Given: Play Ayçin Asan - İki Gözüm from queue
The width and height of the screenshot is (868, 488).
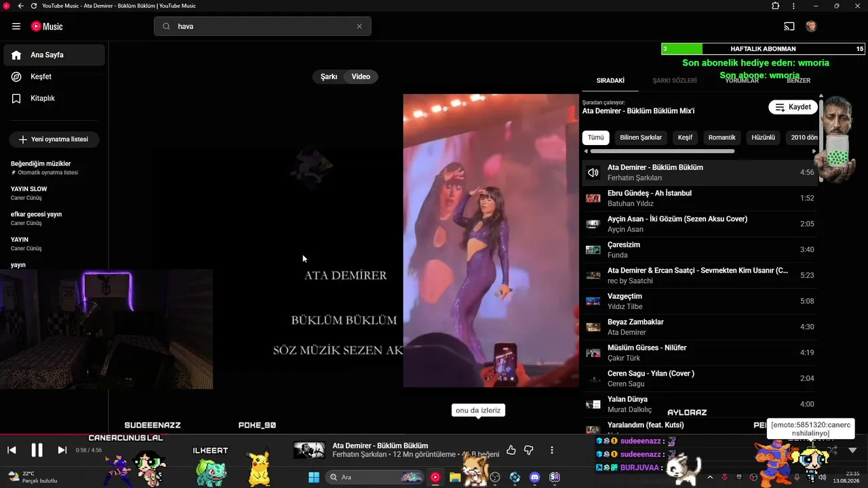Looking at the screenshot, I should (700, 224).
